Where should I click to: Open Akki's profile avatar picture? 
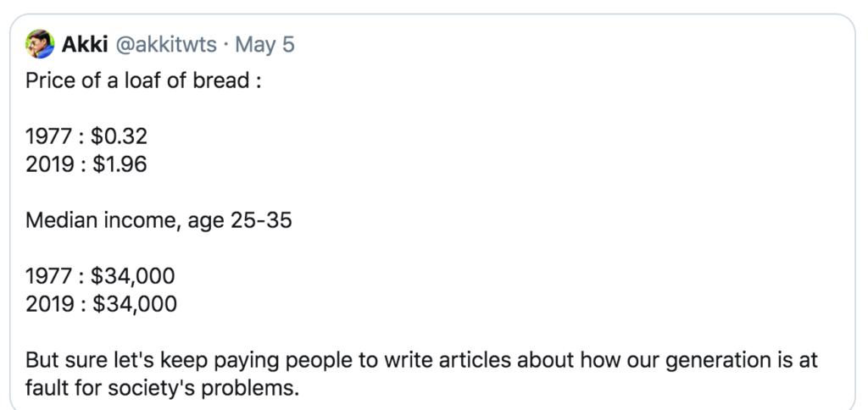[x=40, y=44]
